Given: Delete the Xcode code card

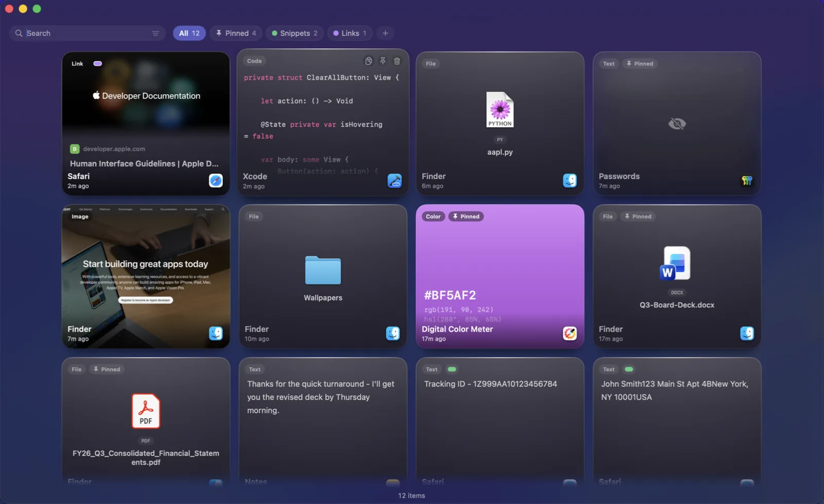Looking at the screenshot, I should tap(397, 61).
